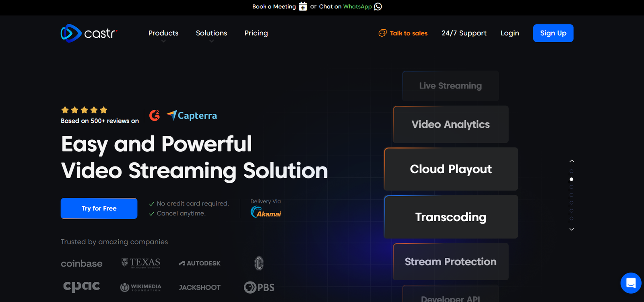Click the calendar icon beside Book a Meeting

click(x=303, y=6)
